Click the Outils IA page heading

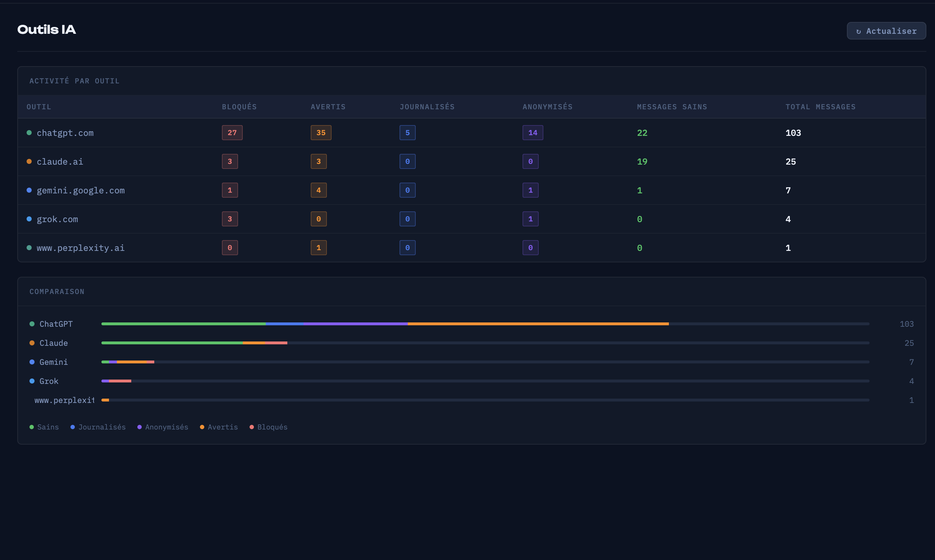46,29
